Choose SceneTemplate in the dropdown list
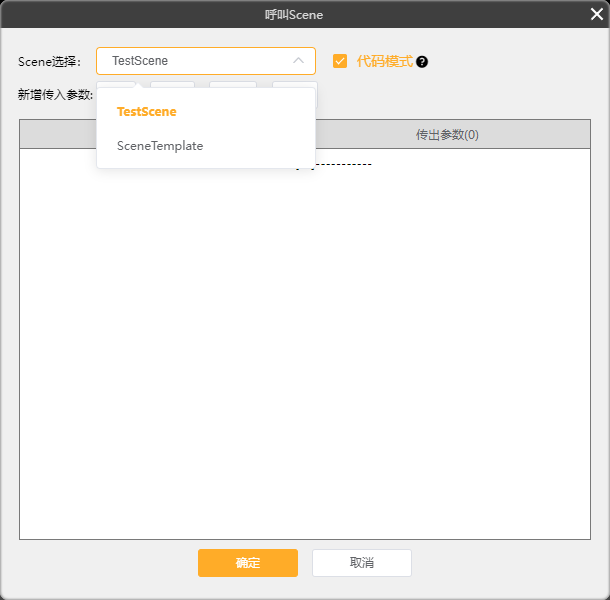Screen dimensions: 610x600 tap(160, 146)
